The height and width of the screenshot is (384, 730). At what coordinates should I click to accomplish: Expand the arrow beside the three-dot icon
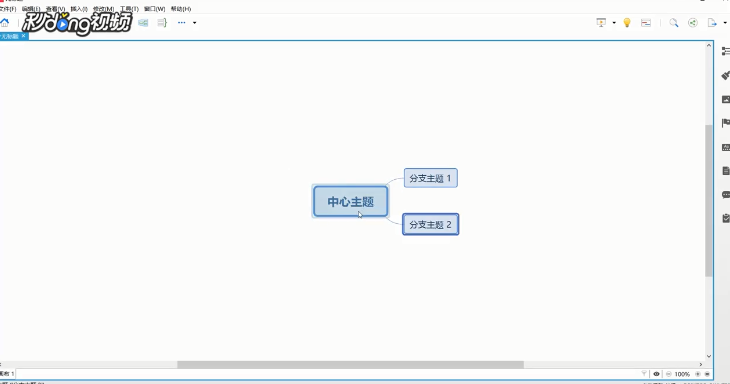pyautogui.click(x=195, y=23)
